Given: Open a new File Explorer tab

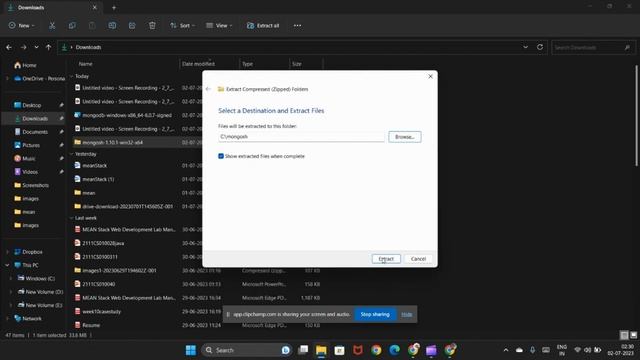Looking at the screenshot, I should (x=114, y=7).
